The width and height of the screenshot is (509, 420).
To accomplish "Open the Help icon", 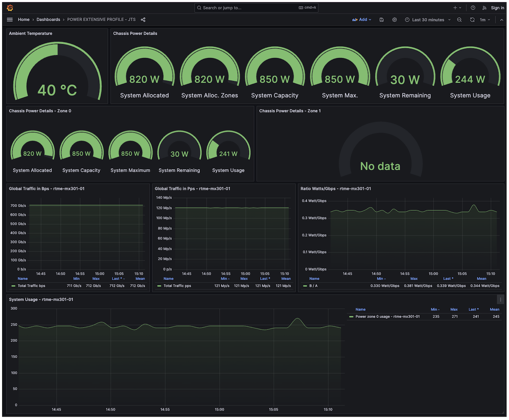I will [x=473, y=7].
